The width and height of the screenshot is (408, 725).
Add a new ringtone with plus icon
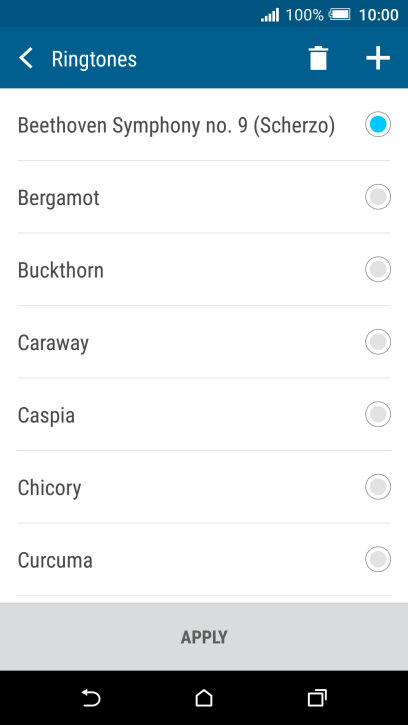pos(378,59)
